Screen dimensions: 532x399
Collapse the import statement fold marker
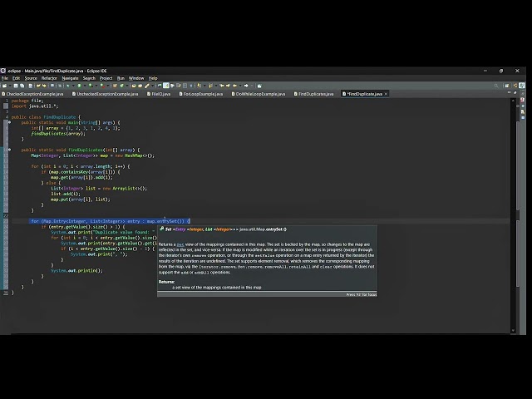(8, 106)
